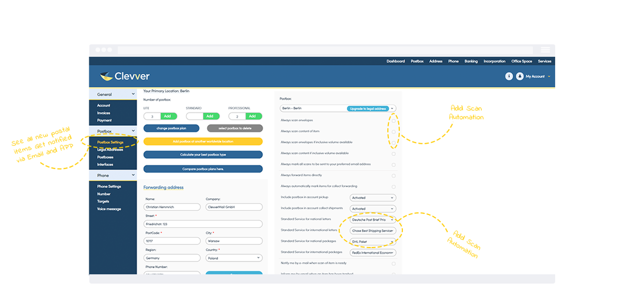Enable Always scan envelopes checkbox
Image resolution: width=644 pixels, height=297 pixels.
394,121
